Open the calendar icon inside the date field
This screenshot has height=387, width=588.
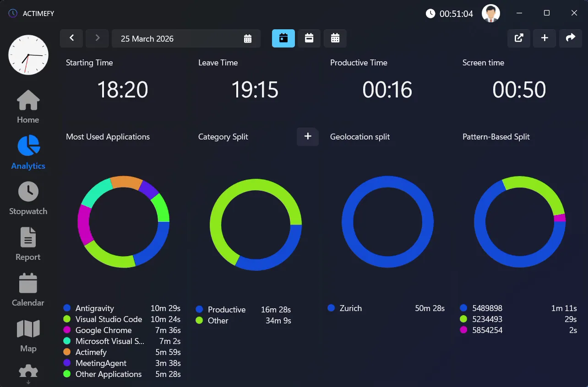[x=248, y=38]
